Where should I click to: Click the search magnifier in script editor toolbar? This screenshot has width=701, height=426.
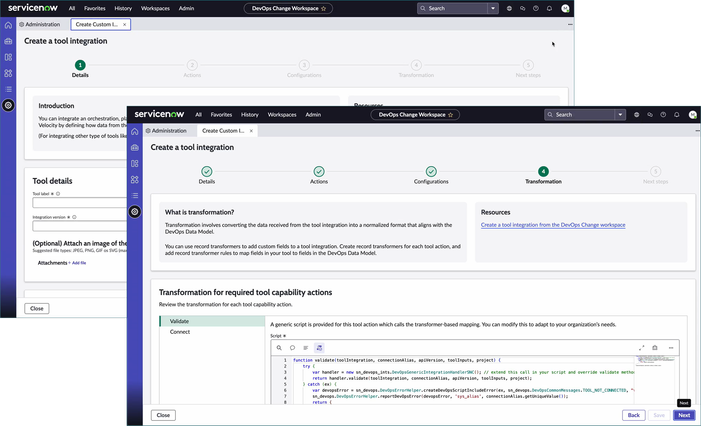[279, 348]
